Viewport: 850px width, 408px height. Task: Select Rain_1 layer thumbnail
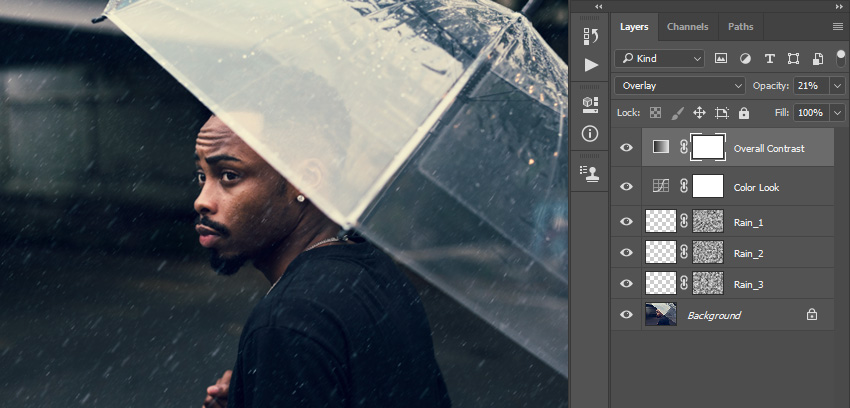661,221
